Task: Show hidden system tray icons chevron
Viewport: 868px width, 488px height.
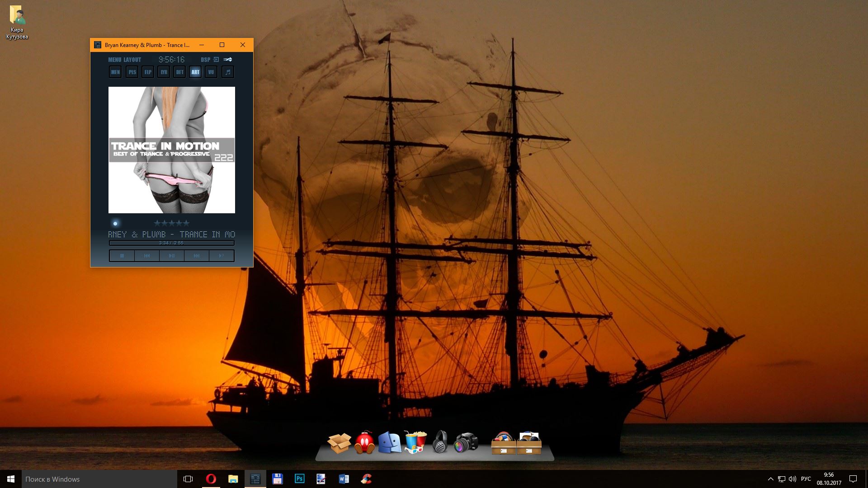Action: coord(770,479)
